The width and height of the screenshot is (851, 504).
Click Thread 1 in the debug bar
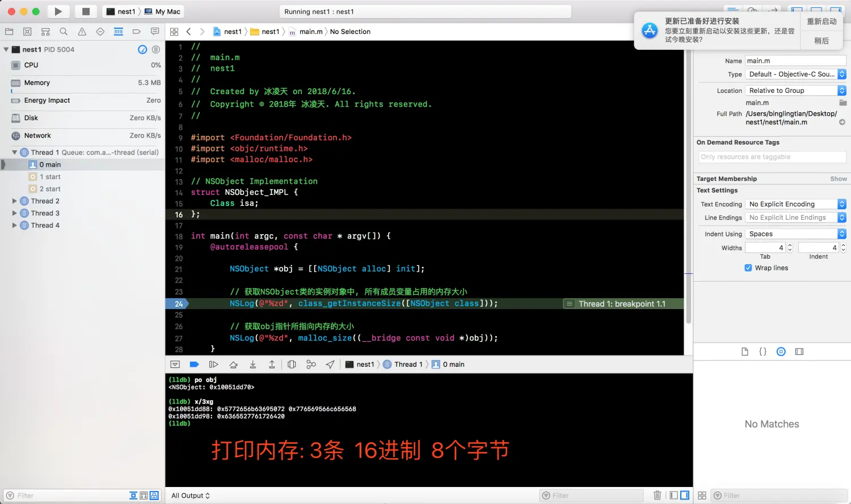403,365
